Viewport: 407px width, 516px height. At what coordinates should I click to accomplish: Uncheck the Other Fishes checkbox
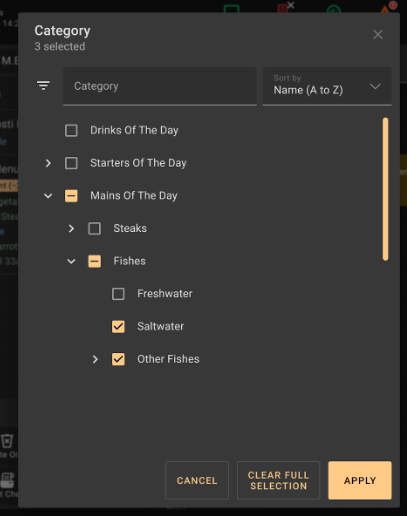pyautogui.click(x=118, y=359)
